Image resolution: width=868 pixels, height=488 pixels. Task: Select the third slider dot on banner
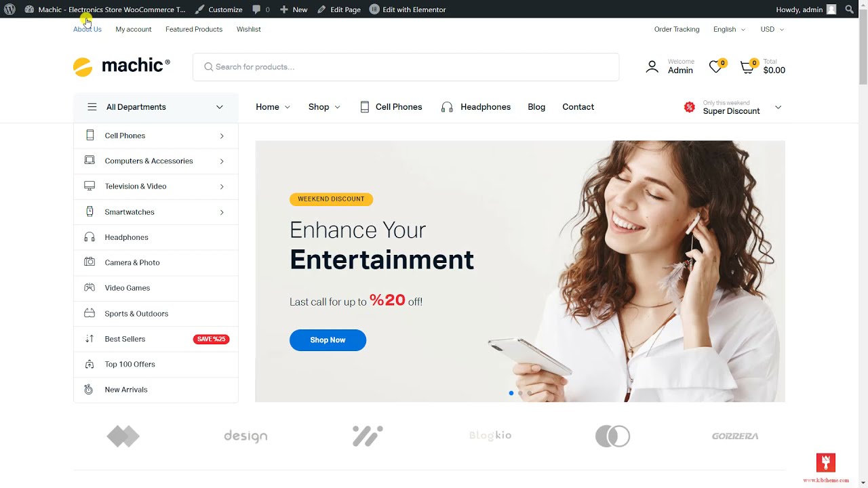pyautogui.click(x=530, y=393)
